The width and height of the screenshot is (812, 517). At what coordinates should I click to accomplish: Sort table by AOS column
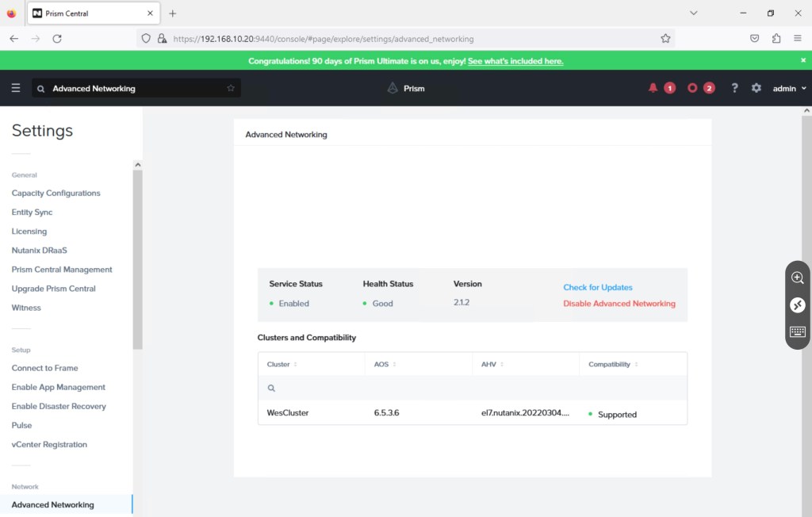tap(394, 364)
